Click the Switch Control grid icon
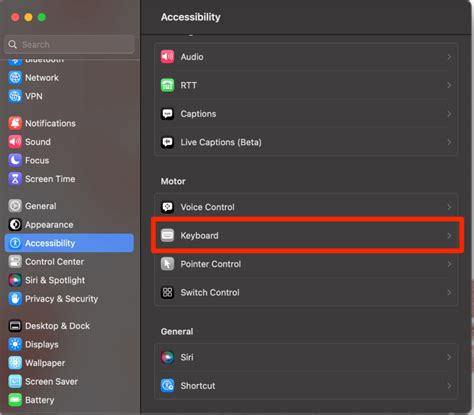Image resolution: width=474 pixels, height=415 pixels. (x=167, y=292)
